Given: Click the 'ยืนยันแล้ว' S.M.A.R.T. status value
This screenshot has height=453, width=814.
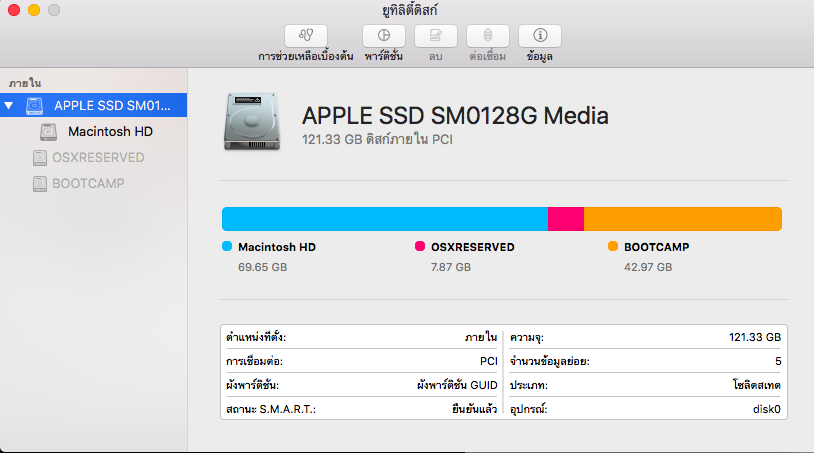Looking at the screenshot, I should 474,409.
